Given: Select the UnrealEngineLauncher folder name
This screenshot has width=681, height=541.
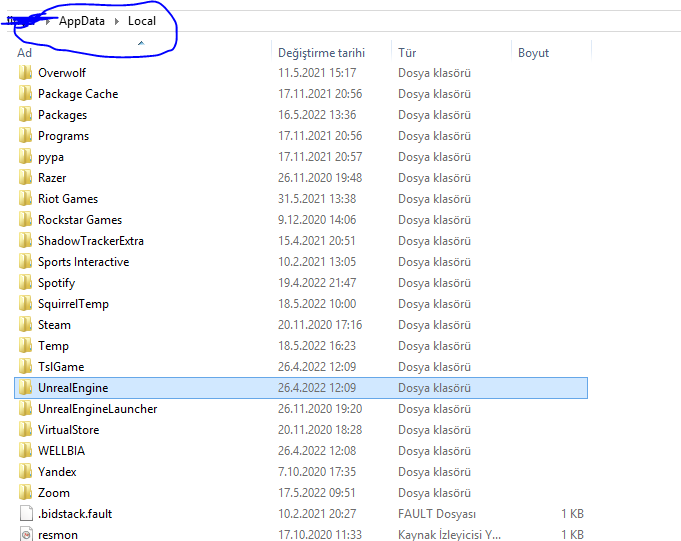Looking at the screenshot, I should click(x=98, y=408).
